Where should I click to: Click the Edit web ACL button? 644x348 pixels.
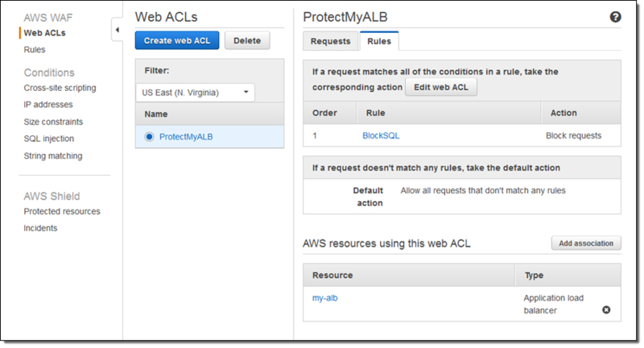(441, 87)
